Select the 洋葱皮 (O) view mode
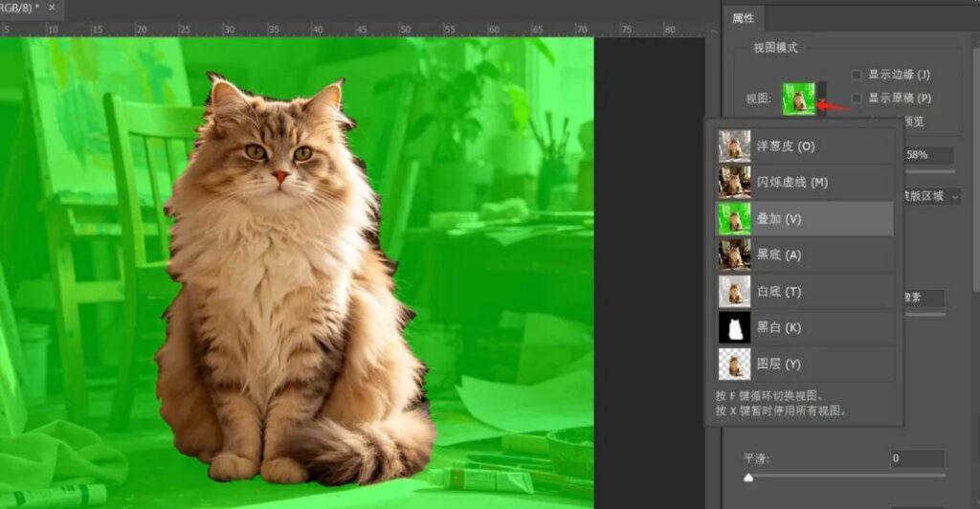Viewport: 980px width, 509px height. click(x=804, y=146)
